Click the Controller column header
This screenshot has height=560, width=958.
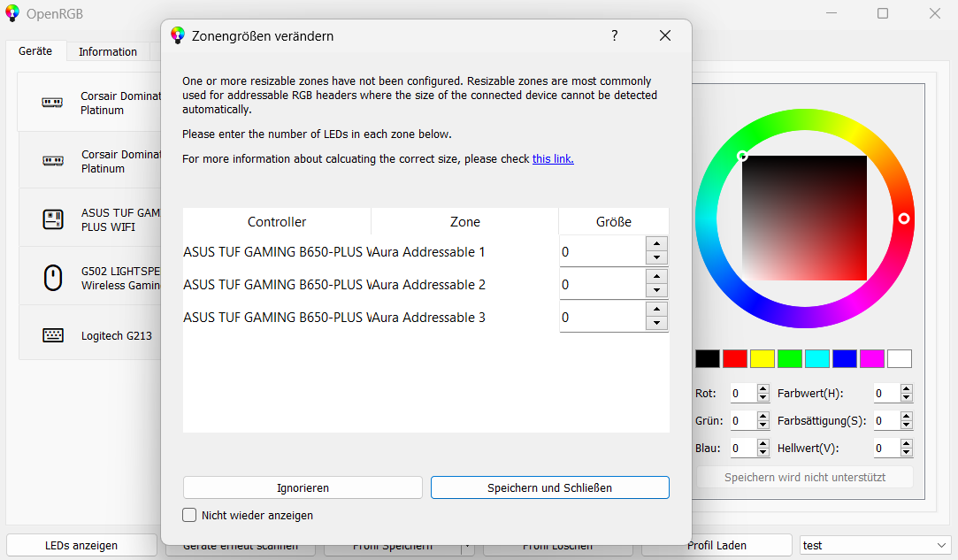[277, 222]
